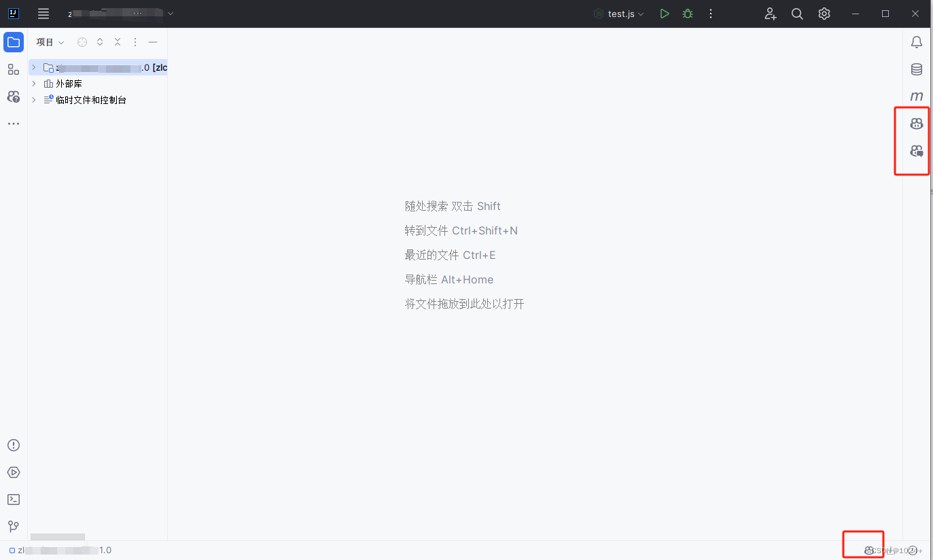Open Search Everywhere magnifier icon

point(797,14)
